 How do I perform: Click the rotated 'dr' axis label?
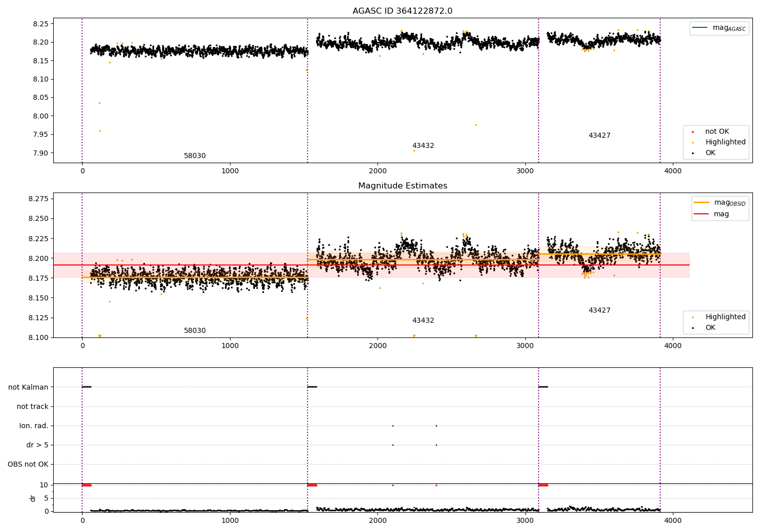coord(33,499)
